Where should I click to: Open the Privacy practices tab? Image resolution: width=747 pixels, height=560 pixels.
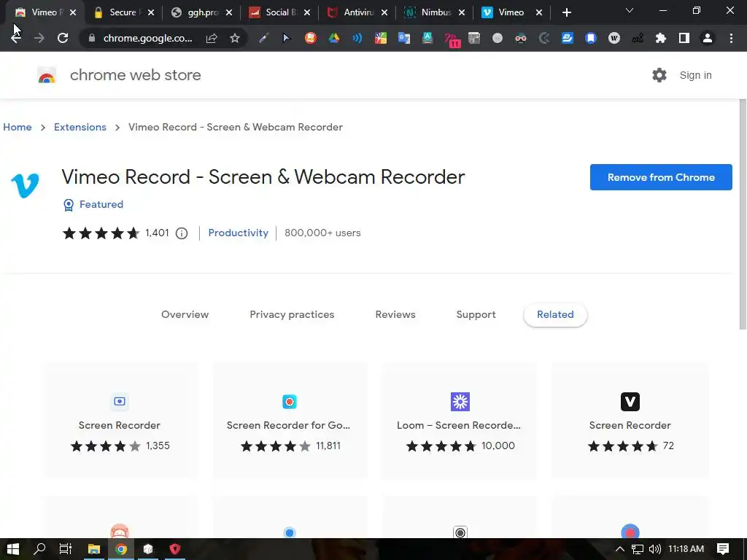tap(292, 314)
